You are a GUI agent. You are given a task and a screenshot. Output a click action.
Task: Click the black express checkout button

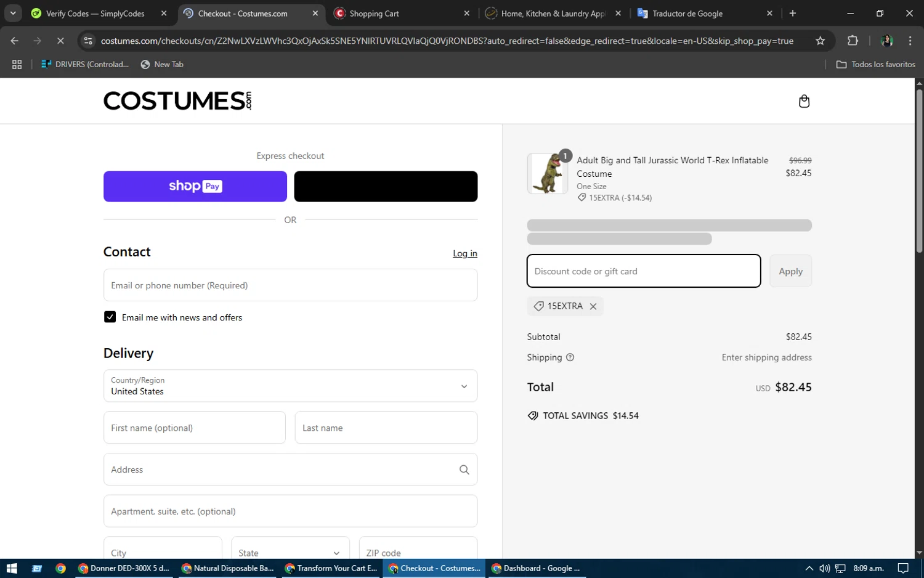coord(386,186)
